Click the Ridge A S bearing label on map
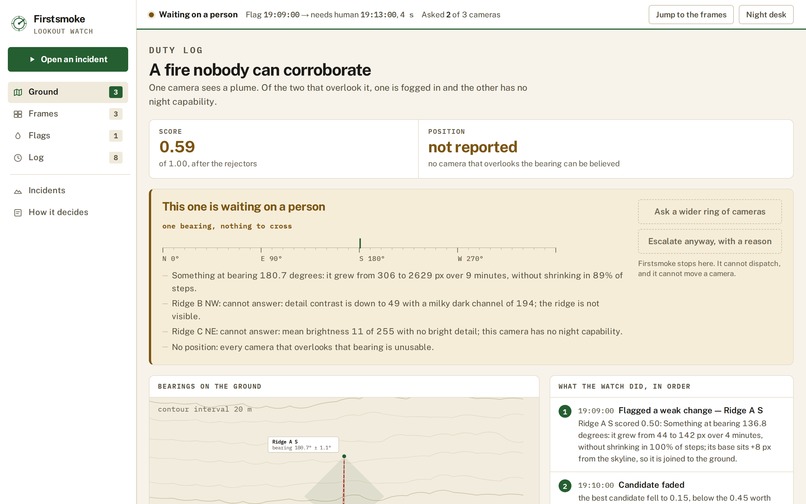Image resolution: width=806 pixels, height=504 pixels. pyautogui.click(x=303, y=444)
